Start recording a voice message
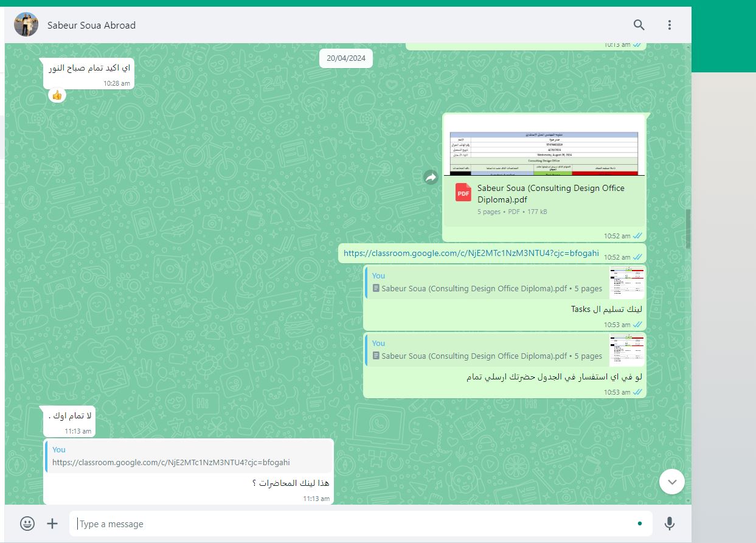This screenshot has width=756, height=543. point(670,524)
